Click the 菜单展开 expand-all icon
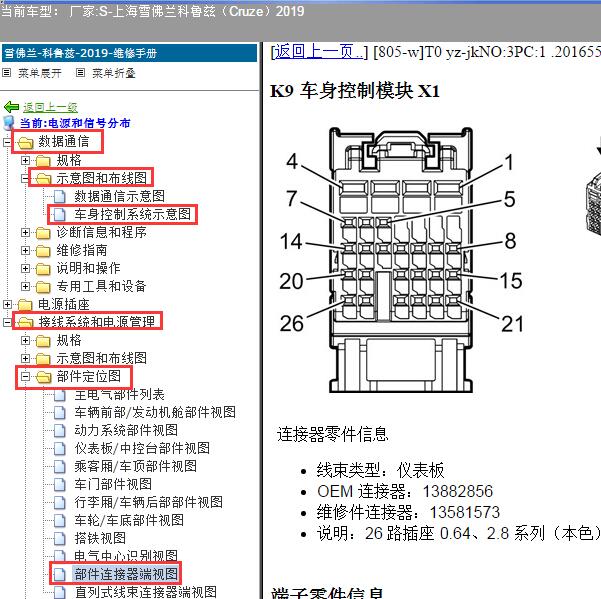 coord(7,72)
